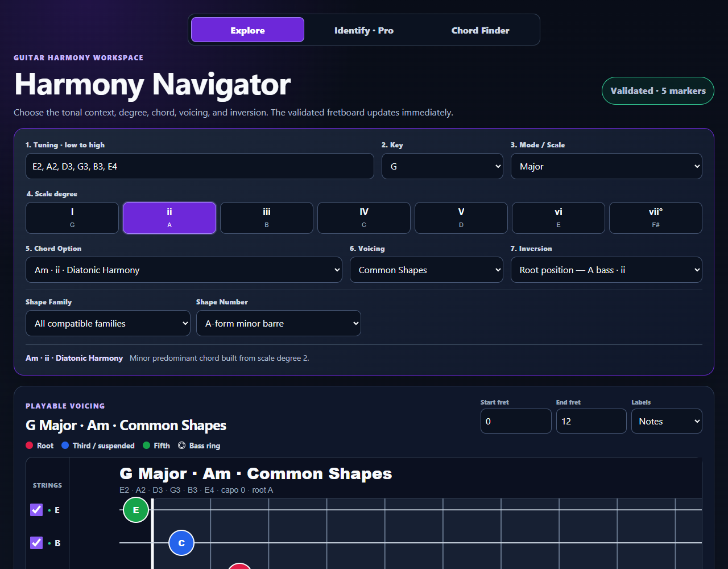This screenshot has height=569, width=728.
Task: Select scale degree I (G)
Action: [72, 217]
